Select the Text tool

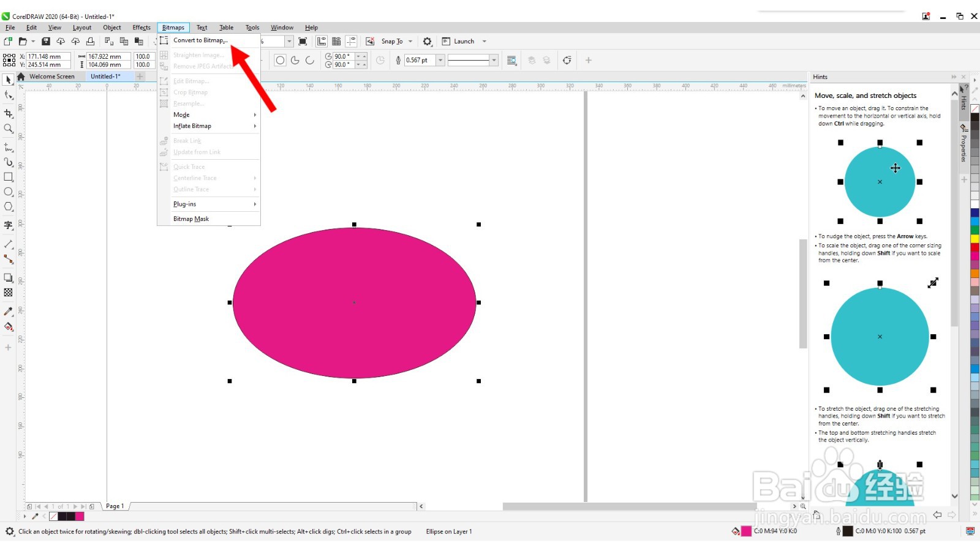coord(9,225)
